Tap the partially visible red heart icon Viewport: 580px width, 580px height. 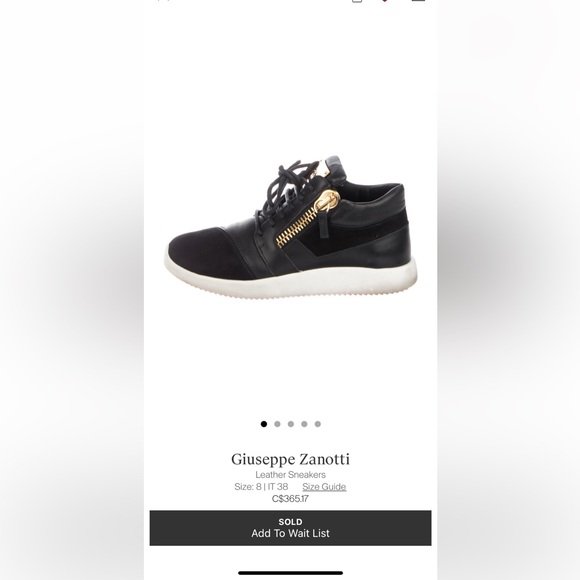point(385,1)
